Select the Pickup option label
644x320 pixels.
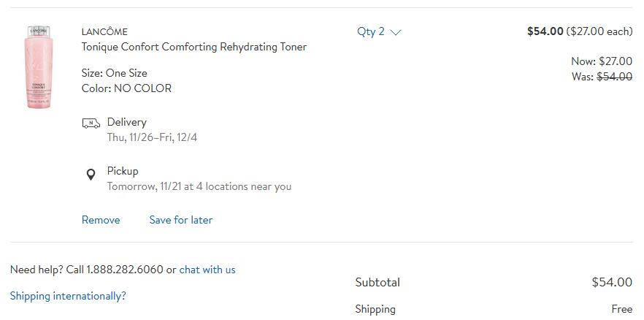pyautogui.click(x=123, y=171)
